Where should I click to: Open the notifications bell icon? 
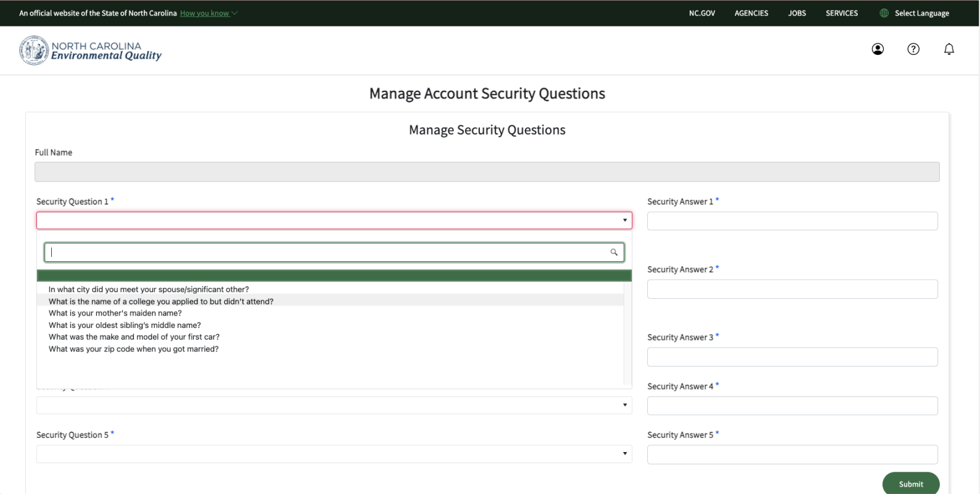tap(949, 49)
